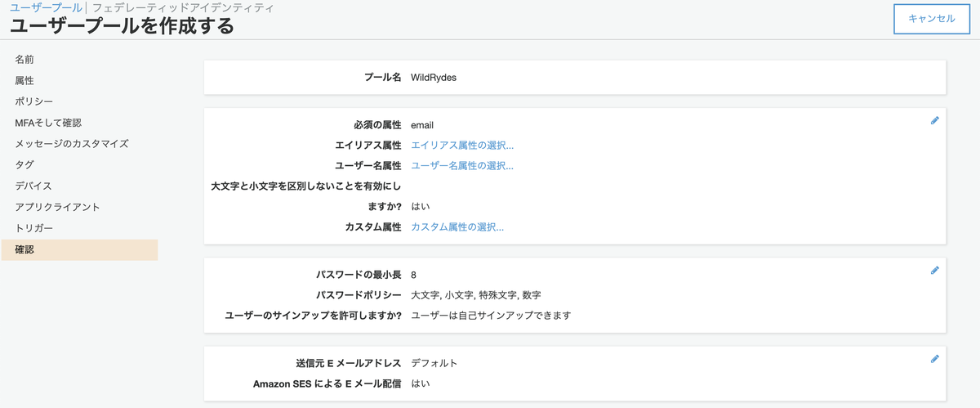Open the ユーザープール link in the header

click(x=46, y=7)
